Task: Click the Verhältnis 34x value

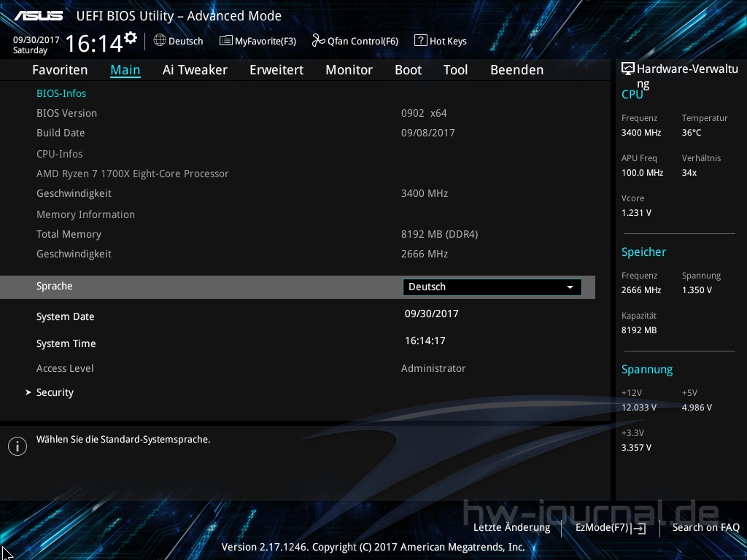Action: pos(689,173)
